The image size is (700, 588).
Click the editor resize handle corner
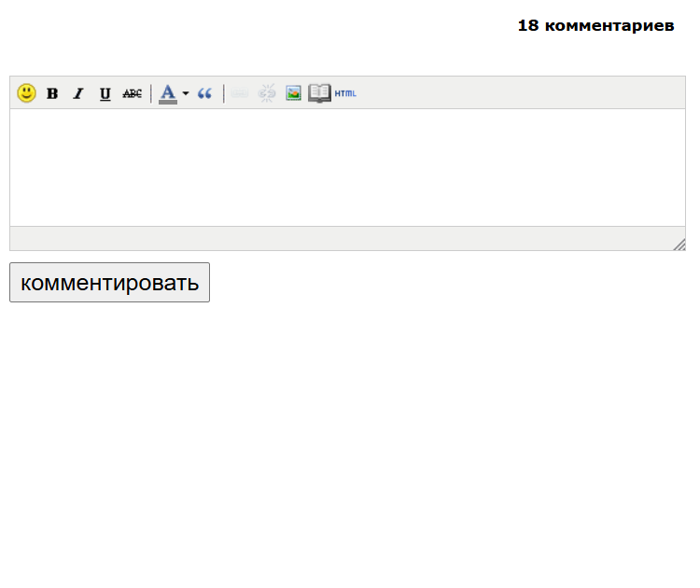679,245
